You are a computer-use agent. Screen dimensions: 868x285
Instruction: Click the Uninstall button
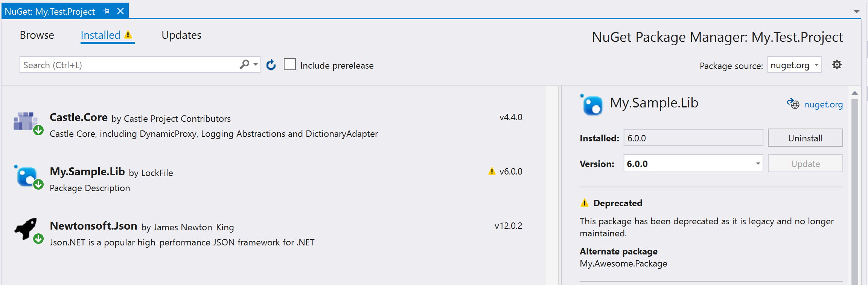[x=805, y=138]
